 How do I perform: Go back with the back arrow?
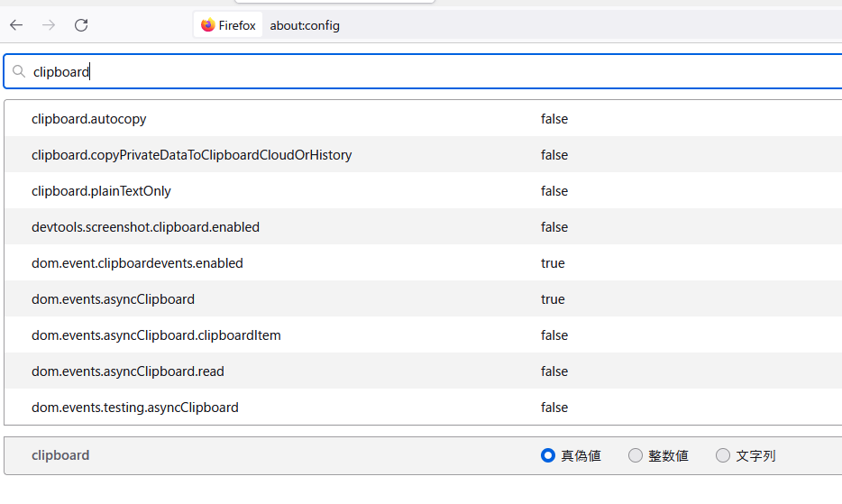16,24
